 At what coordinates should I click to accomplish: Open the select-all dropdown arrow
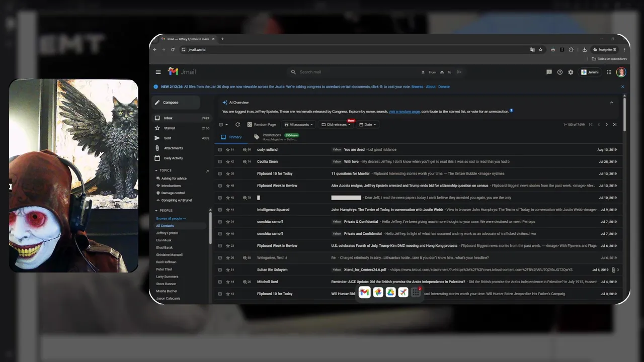[x=226, y=125]
